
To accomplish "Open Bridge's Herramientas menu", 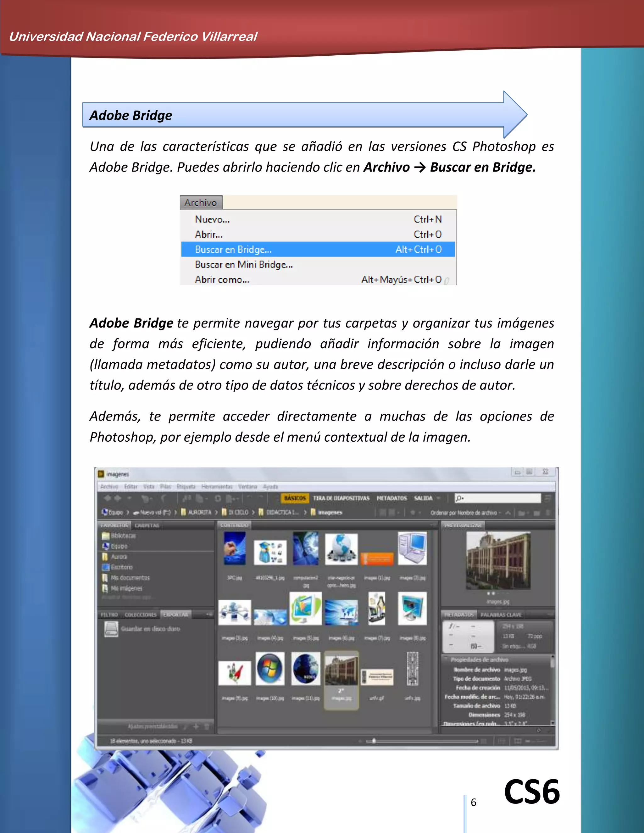I will 217,487.
